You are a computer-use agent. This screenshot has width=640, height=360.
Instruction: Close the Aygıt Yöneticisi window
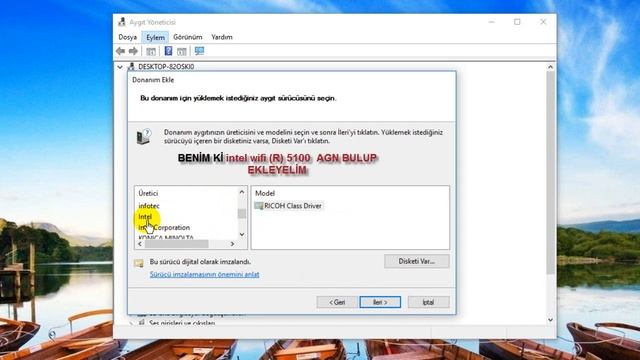click(543, 22)
